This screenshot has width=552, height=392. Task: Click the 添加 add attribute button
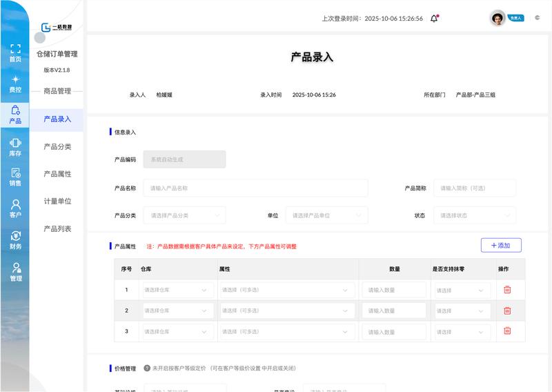pyautogui.click(x=501, y=246)
